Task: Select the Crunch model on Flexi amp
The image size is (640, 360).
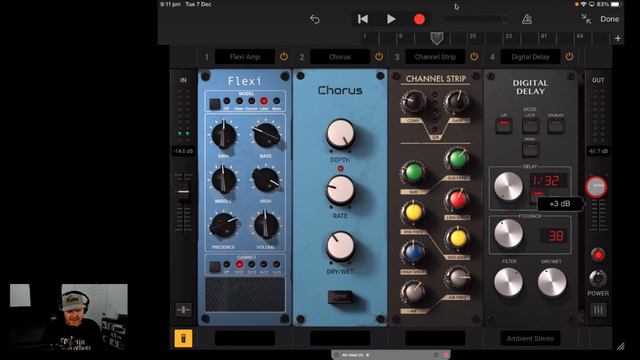Action: [x=251, y=101]
